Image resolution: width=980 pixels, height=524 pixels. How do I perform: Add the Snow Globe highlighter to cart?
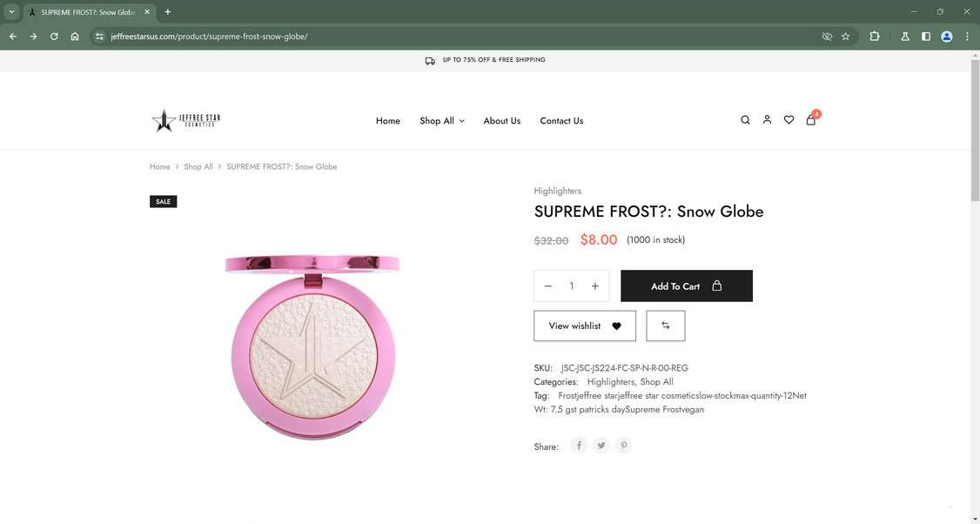point(686,286)
